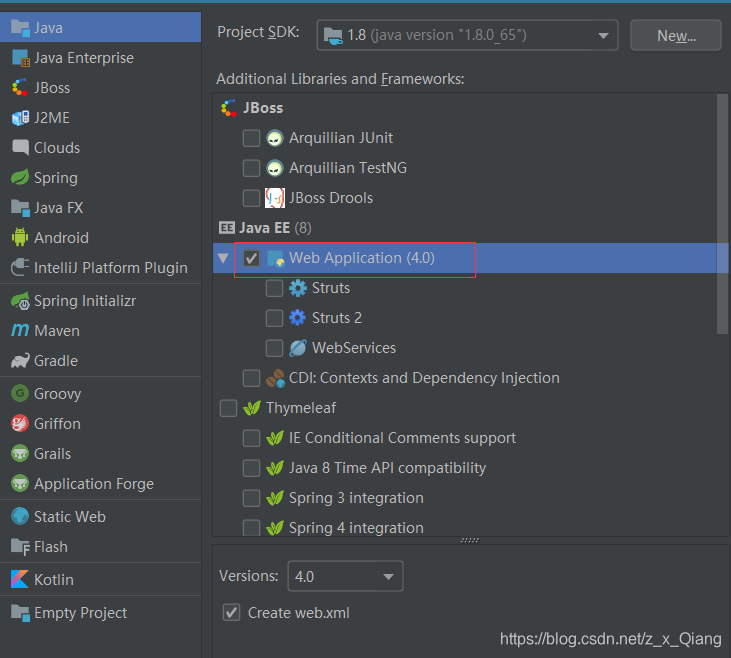Click the IntelliJ Platform Plugin icon
Screen dimensions: 731x658
20,267
